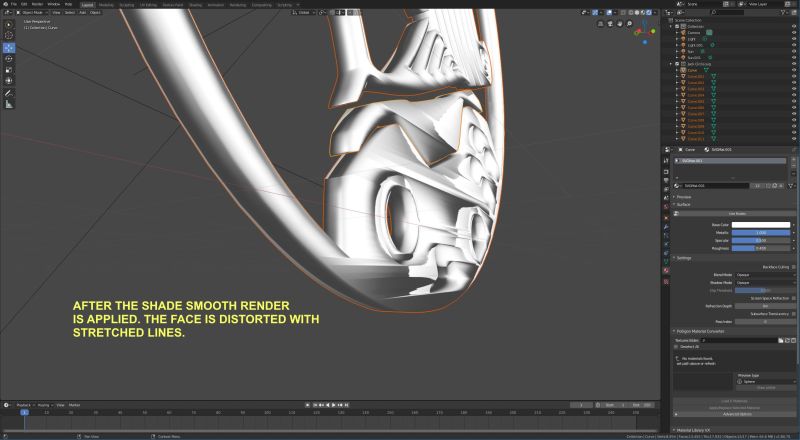
Task: Select the 3D Cursor tool
Action: [x=9, y=35]
